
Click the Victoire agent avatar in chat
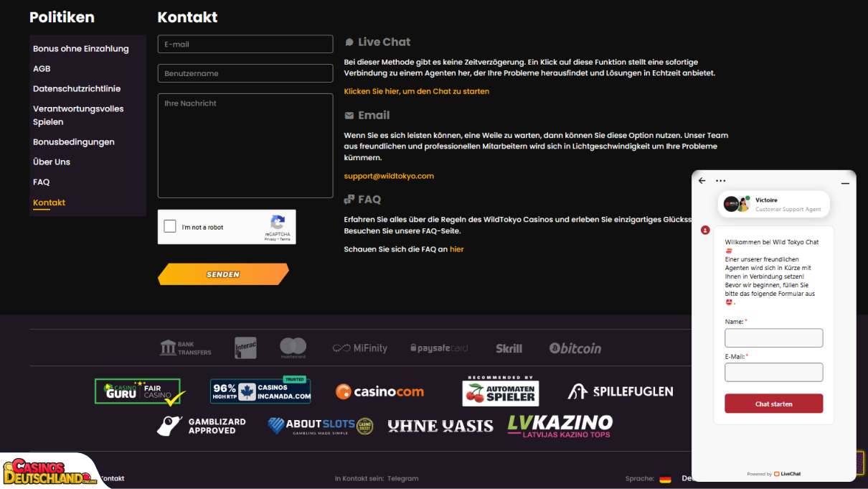click(736, 204)
